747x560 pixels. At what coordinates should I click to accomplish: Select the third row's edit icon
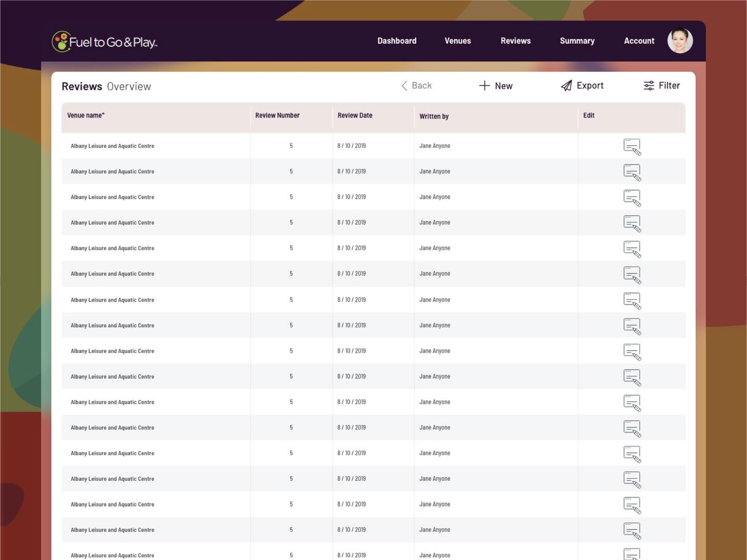point(632,198)
